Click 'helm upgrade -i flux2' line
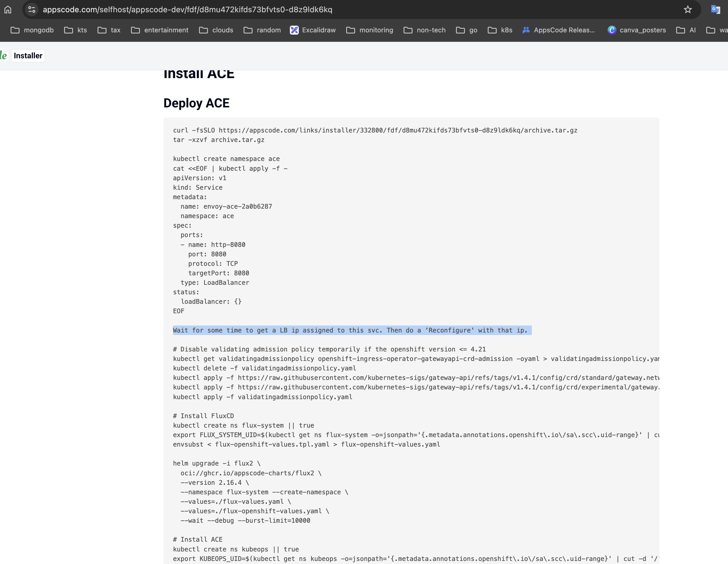This screenshot has width=728, height=564. click(x=217, y=463)
